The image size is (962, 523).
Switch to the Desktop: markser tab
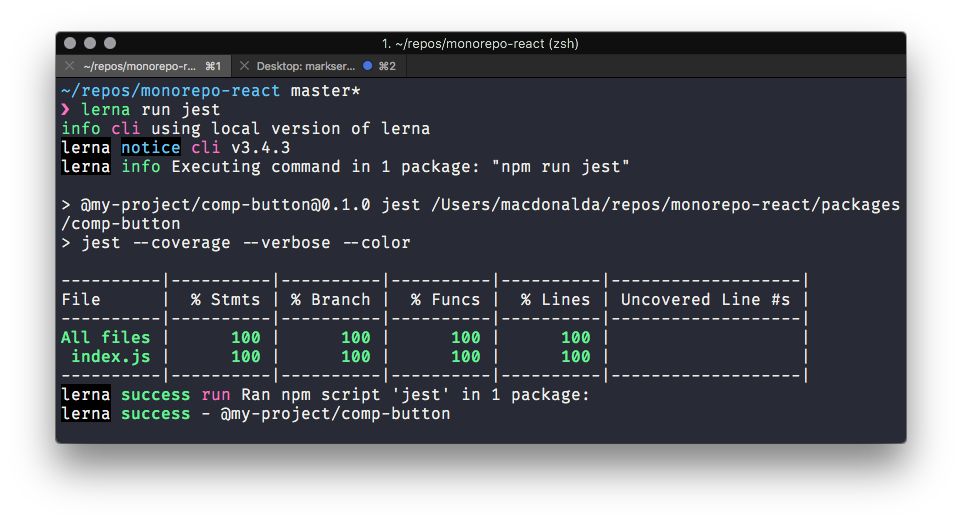(306, 66)
